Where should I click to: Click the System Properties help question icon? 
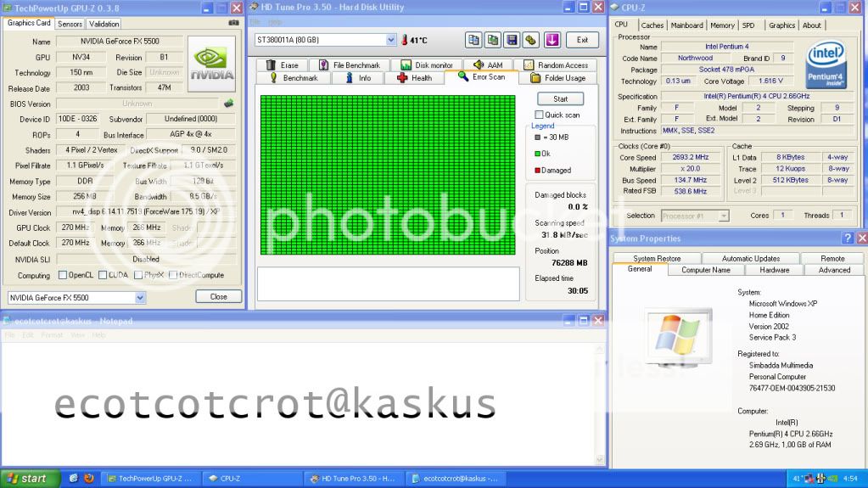coord(848,238)
